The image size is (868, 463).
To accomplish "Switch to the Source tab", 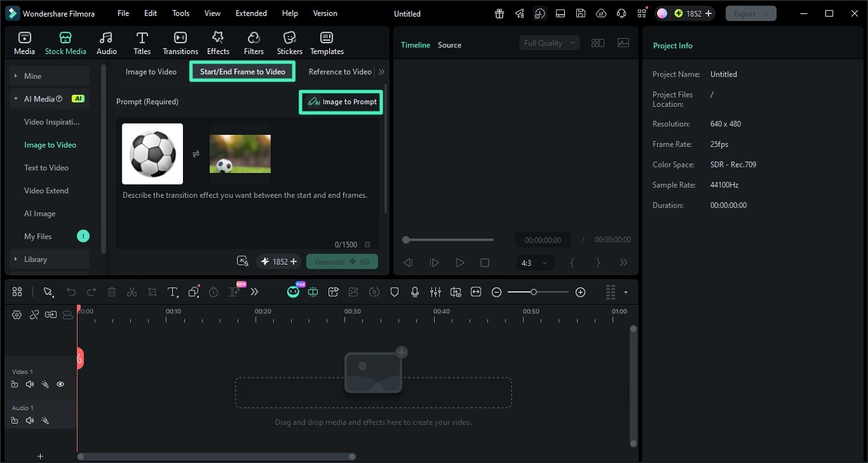I will (x=449, y=45).
